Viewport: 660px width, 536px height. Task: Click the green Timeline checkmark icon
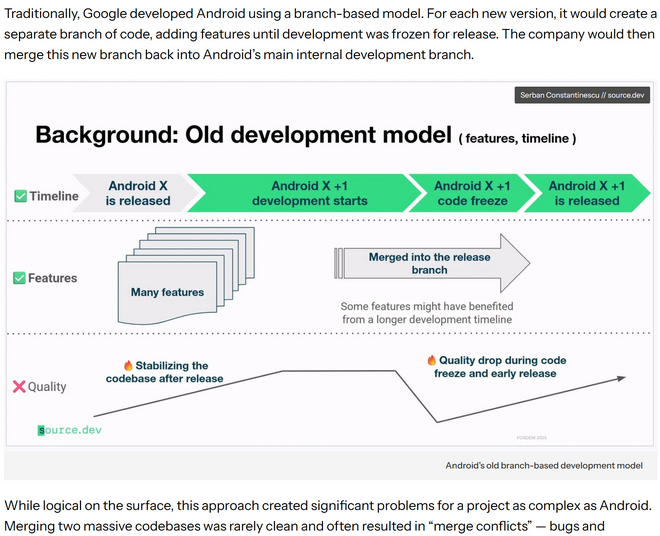(x=20, y=196)
